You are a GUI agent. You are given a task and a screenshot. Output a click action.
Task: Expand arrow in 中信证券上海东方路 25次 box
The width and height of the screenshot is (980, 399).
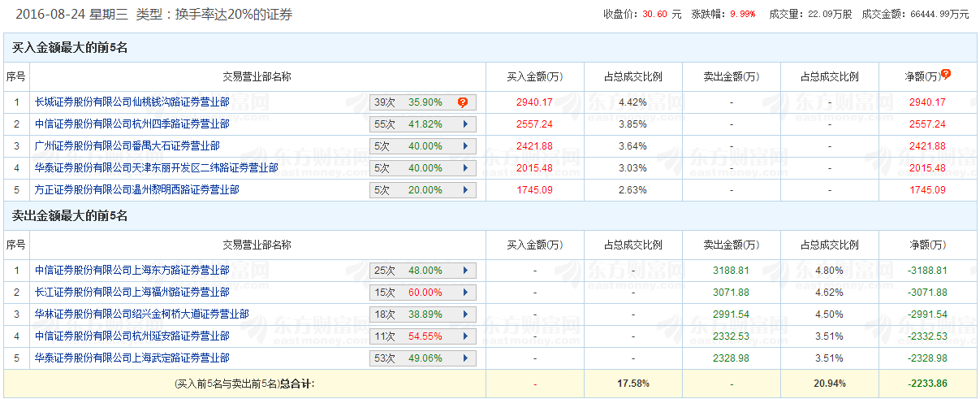[x=465, y=271]
